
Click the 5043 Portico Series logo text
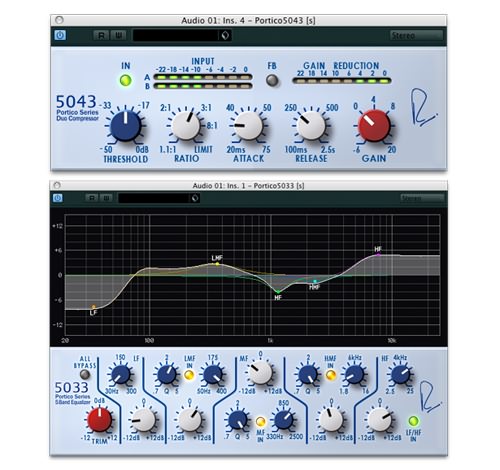(77, 108)
